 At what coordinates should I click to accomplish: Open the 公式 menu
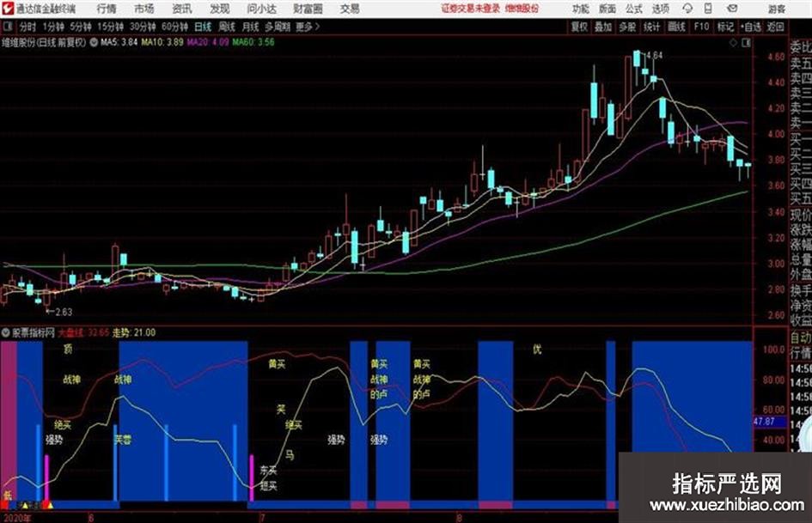634,9
